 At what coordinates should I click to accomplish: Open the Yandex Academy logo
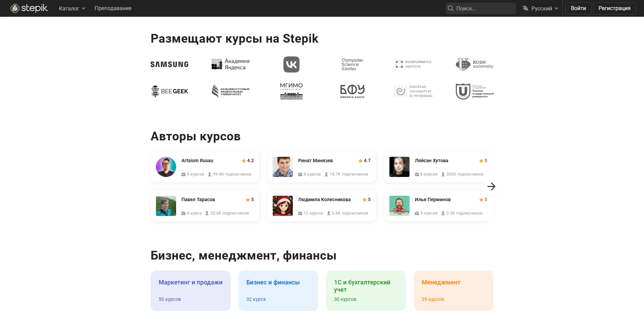point(230,64)
